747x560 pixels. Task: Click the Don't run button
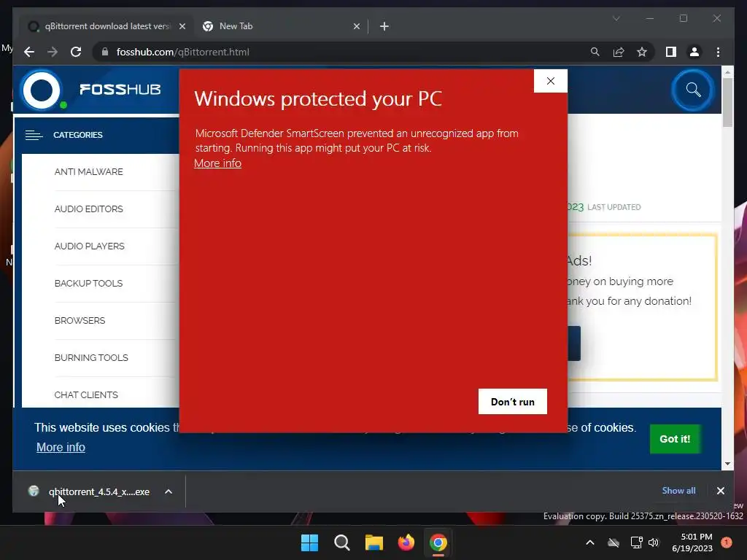(513, 402)
